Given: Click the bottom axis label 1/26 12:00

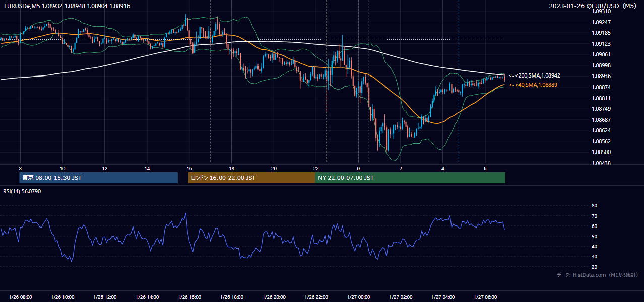Looking at the screenshot, I should coord(105,297).
